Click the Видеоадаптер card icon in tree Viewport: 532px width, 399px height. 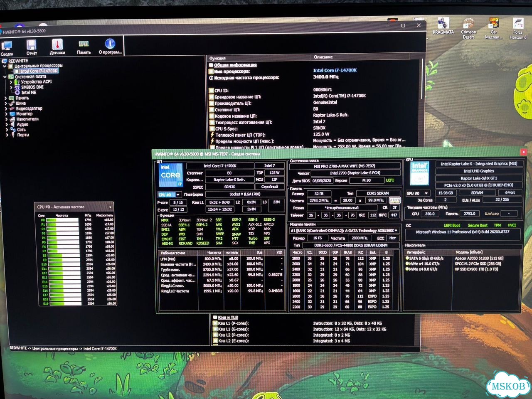point(12,108)
